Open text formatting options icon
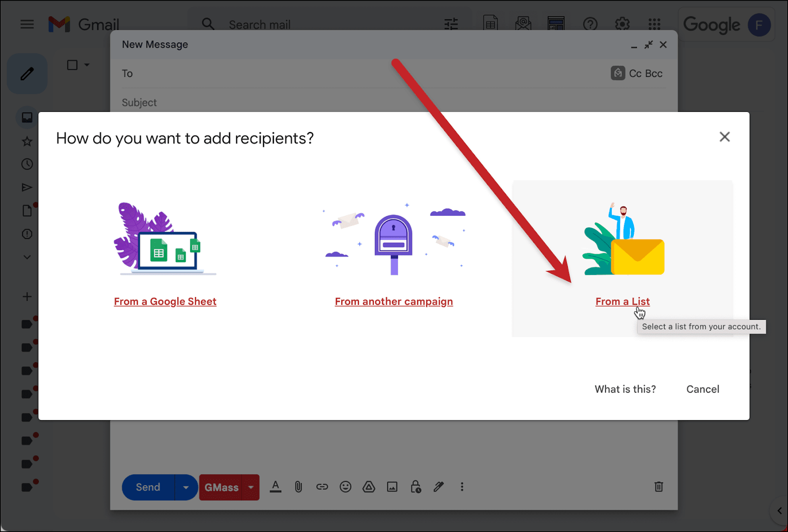Viewport: 788px width, 532px height. [276, 487]
